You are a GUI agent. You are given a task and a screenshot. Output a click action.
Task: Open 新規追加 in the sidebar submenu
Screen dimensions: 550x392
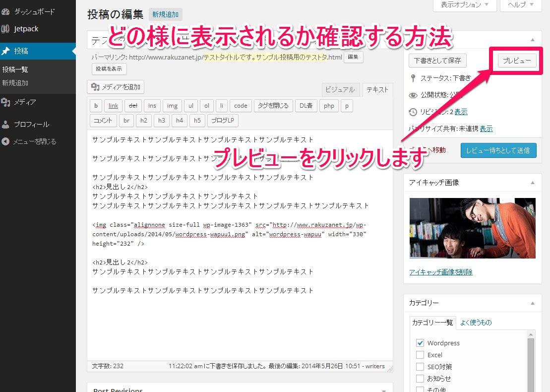pyautogui.click(x=15, y=83)
